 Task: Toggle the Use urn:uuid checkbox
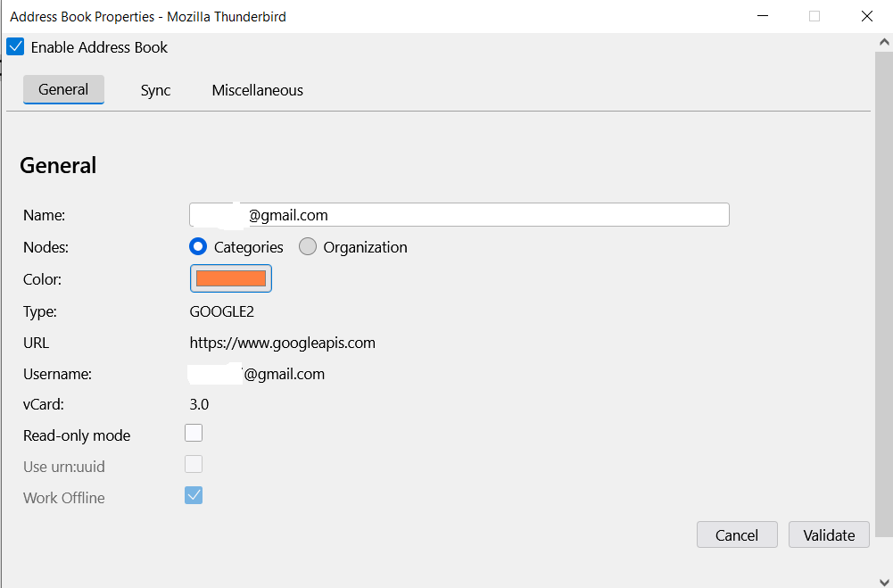(194, 464)
